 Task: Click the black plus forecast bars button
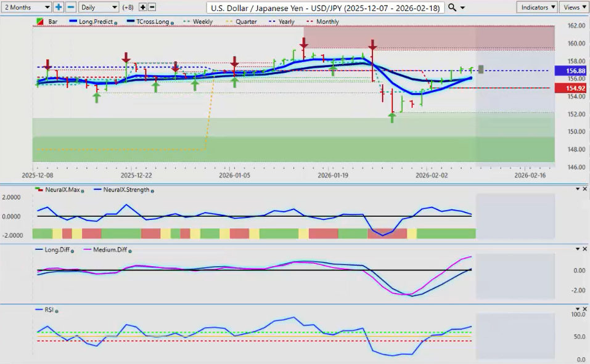tap(143, 7)
